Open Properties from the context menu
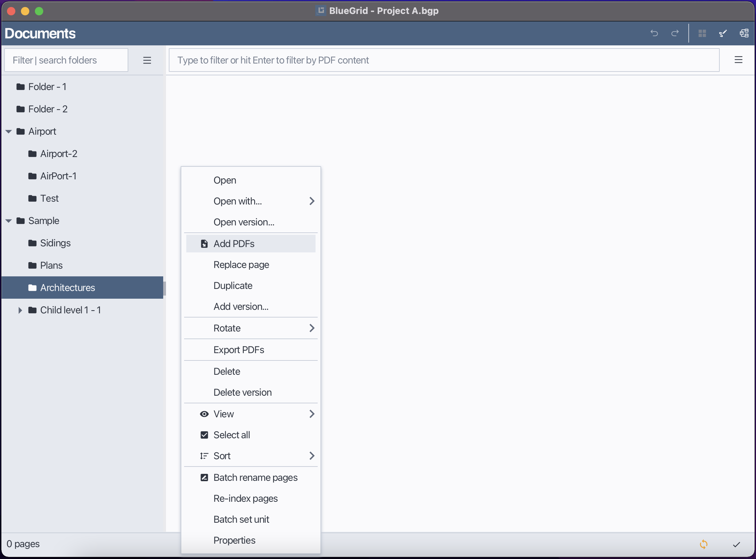Image resolution: width=756 pixels, height=559 pixels. tap(234, 540)
